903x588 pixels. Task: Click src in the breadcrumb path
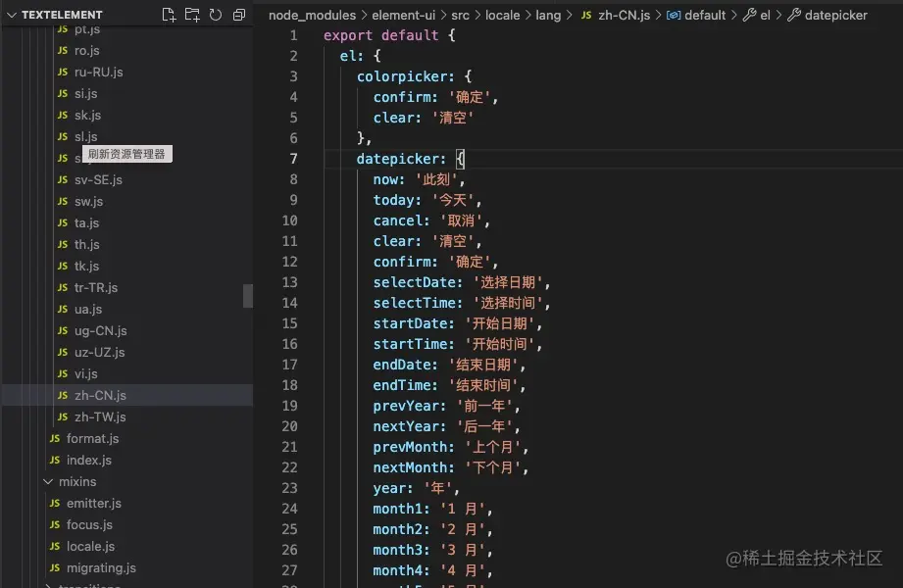460,15
